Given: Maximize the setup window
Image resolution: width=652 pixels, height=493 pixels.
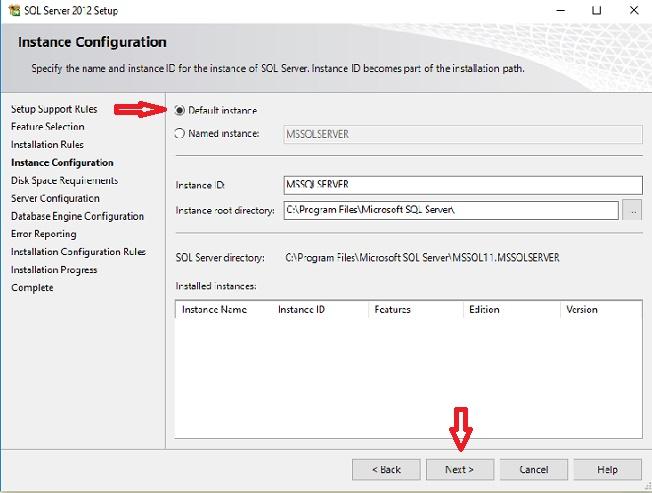Looking at the screenshot, I should pos(596,10).
